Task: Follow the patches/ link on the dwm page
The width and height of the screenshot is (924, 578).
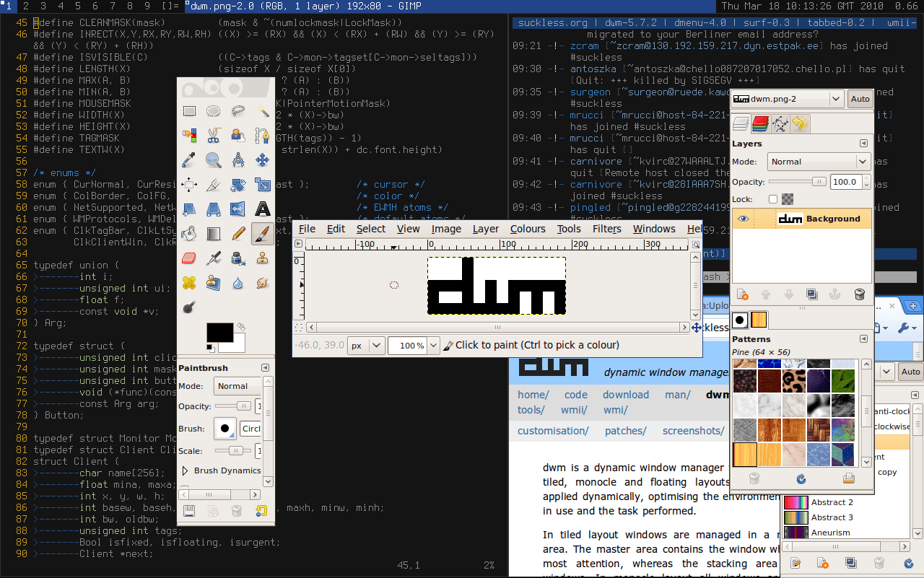Action: click(x=625, y=431)
